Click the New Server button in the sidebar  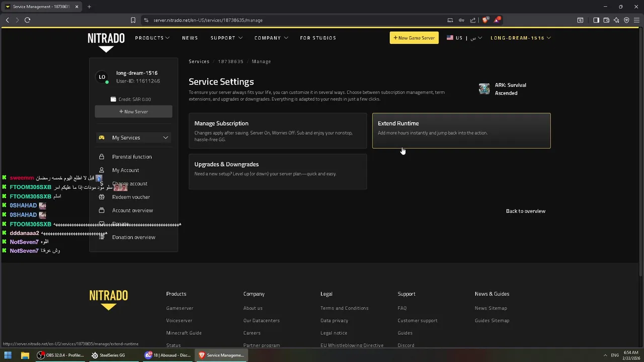133,112
